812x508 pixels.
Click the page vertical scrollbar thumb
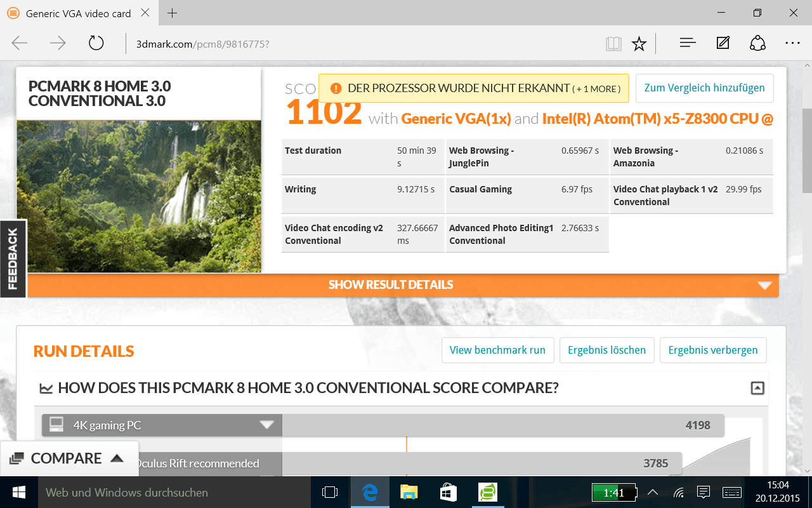click(807, 151)
